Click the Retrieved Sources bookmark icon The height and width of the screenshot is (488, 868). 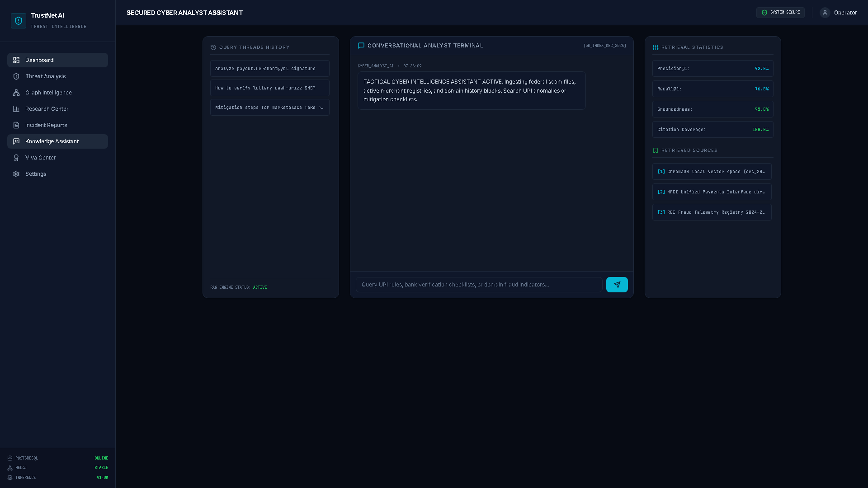[656, 150]
